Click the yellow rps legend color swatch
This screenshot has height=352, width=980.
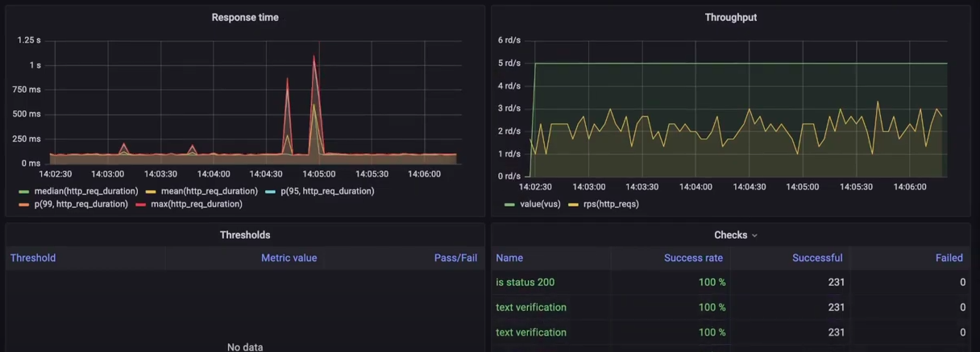pos(574,205)
